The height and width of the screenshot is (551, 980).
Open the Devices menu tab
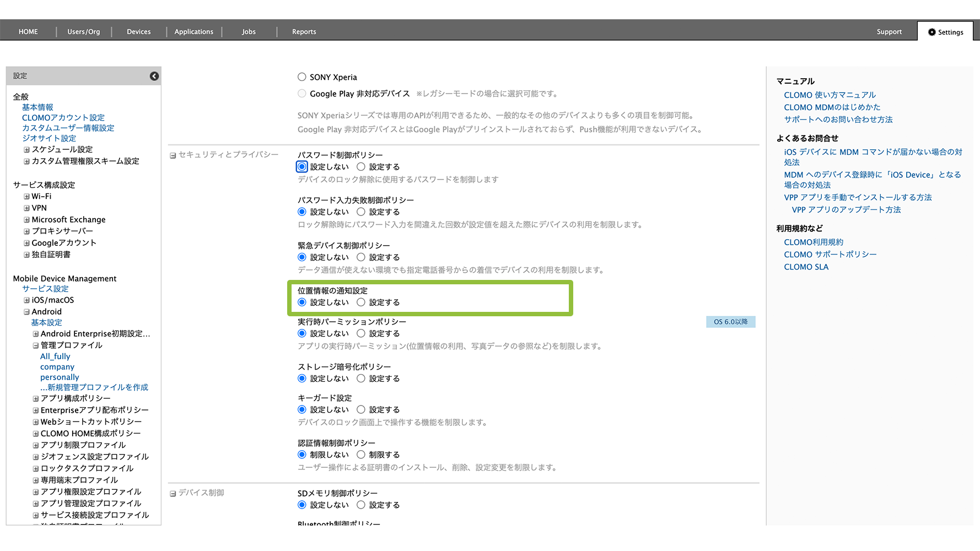138,32
